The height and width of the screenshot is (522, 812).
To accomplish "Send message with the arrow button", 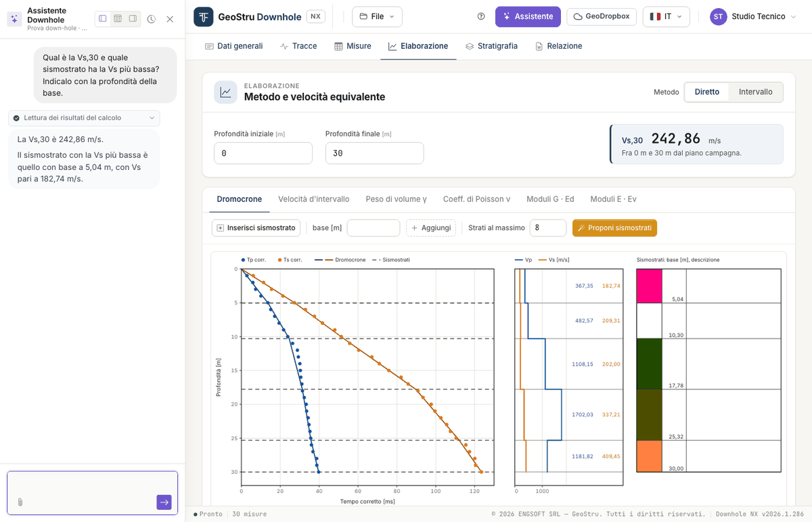I will tap(164, 502).
